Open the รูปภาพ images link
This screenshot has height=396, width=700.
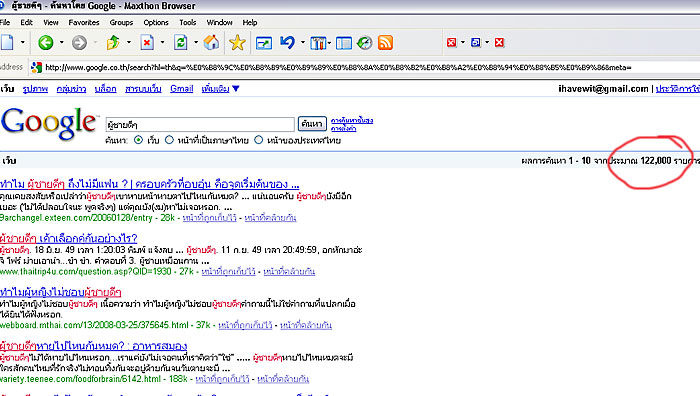35,88
